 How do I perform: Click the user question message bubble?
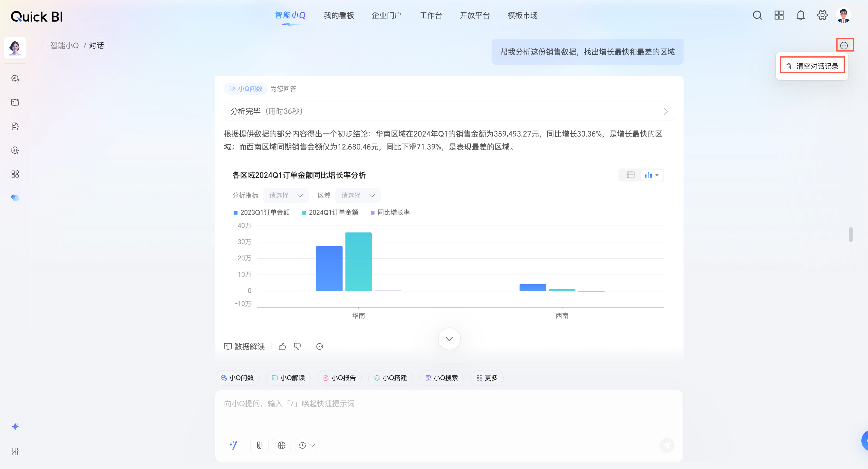(587, 52)
